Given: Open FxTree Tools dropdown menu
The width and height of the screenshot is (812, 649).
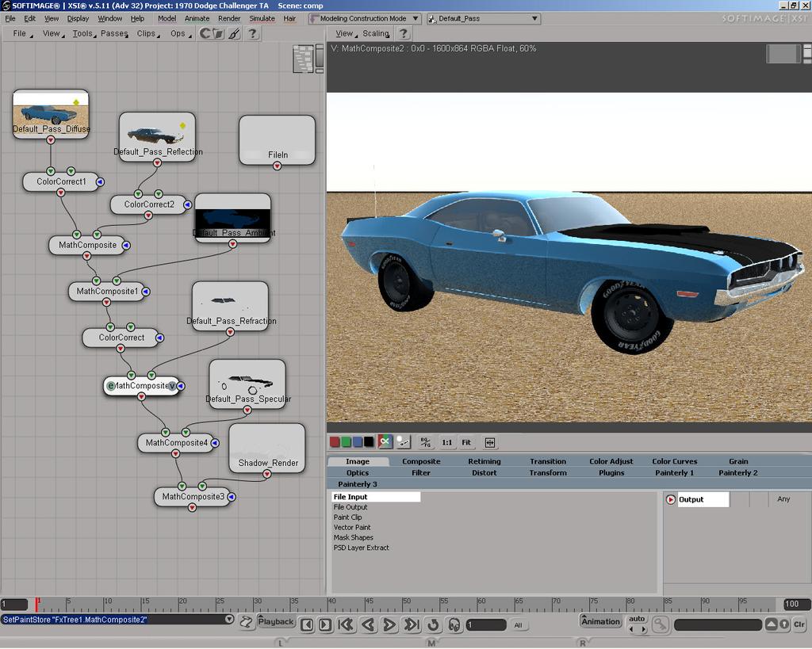Looking at the screenshot, I should tap(82, 33).
